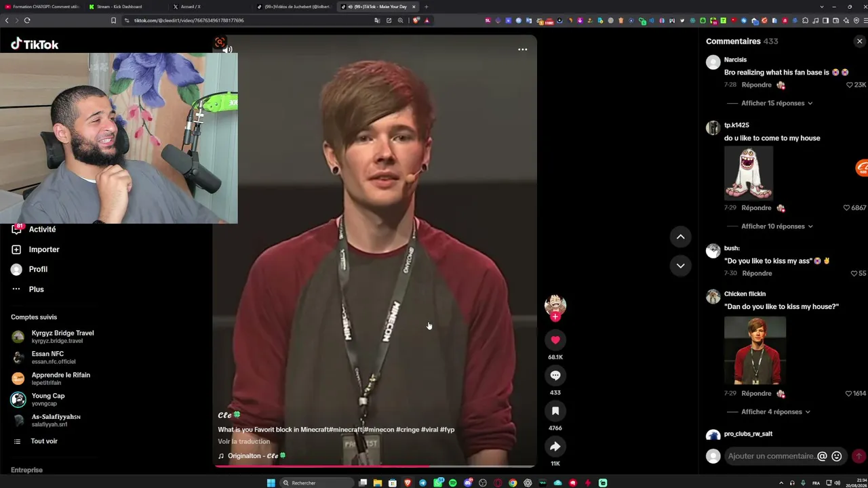Open followed account Young Cap

click(38, 399)
